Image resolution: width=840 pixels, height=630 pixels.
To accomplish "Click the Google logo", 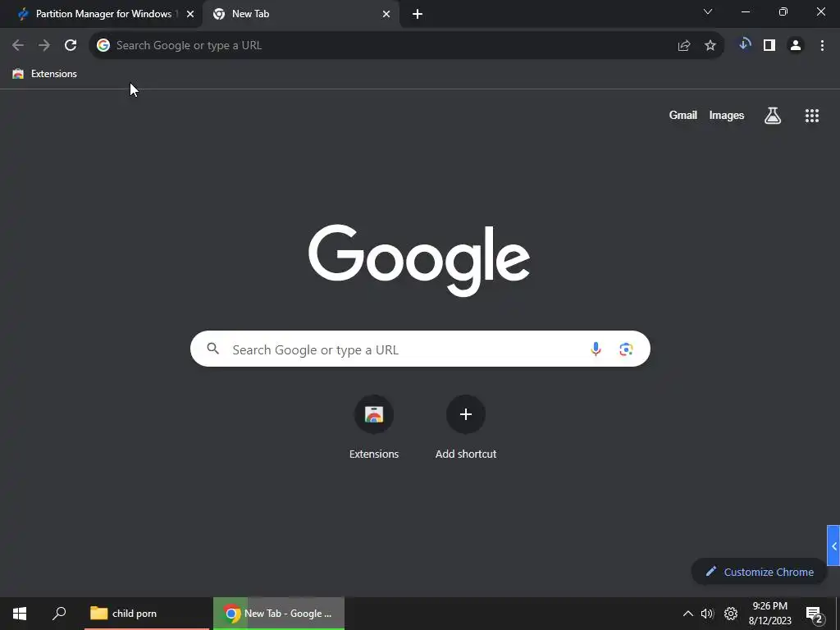I will (x=419, y=260).
